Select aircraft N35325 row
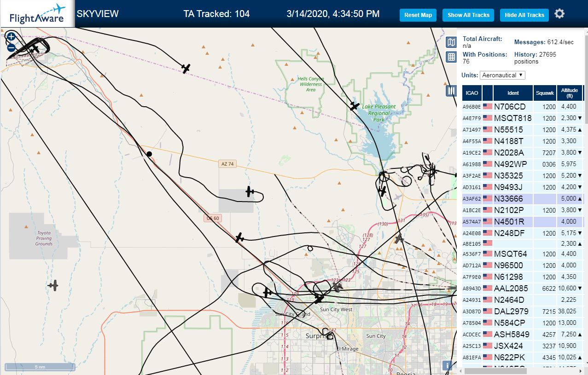The width and height of the screenshot is (588, 375). point(524,176)
